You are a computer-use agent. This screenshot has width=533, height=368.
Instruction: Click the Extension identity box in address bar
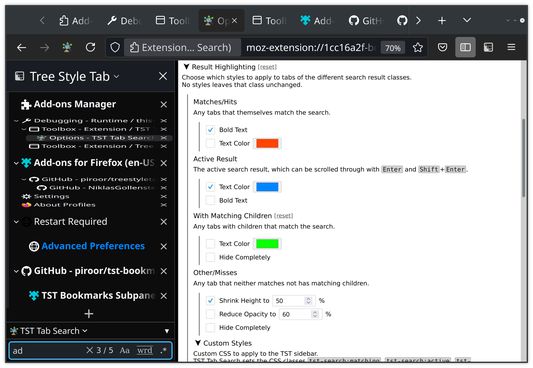pyautogui.click(x=182, y=48)
